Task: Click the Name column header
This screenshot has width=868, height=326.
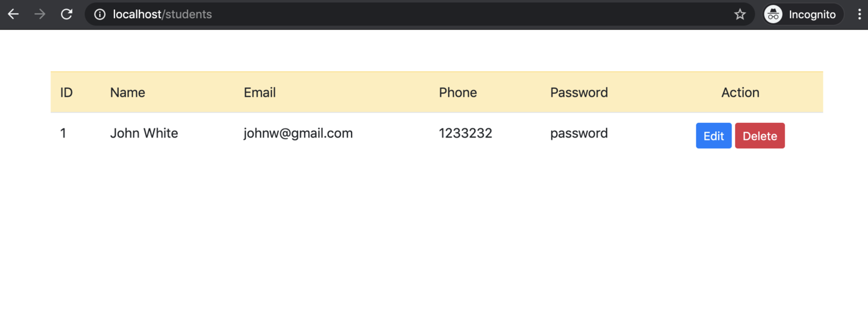Action: (x=127, y=92)
